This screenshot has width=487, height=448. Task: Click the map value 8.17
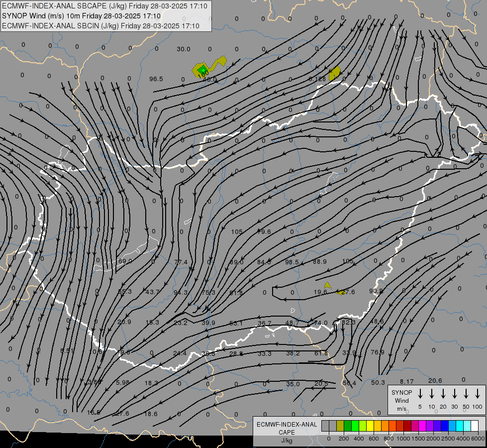coord(406,381)
